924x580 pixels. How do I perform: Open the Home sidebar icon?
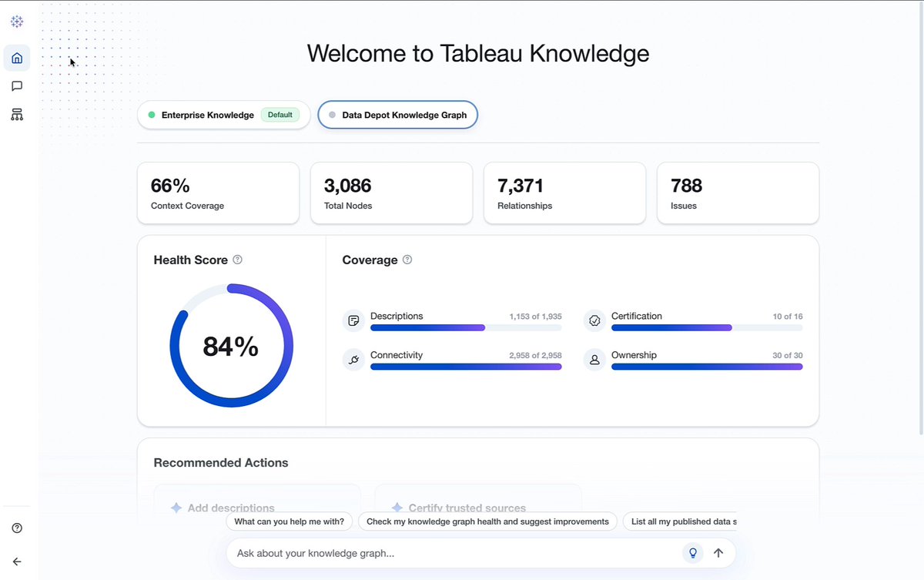tap(17, 58)
